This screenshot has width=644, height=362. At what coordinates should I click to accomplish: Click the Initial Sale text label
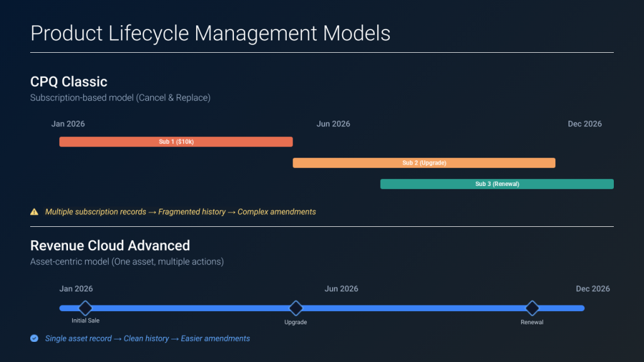pos(86,321)
